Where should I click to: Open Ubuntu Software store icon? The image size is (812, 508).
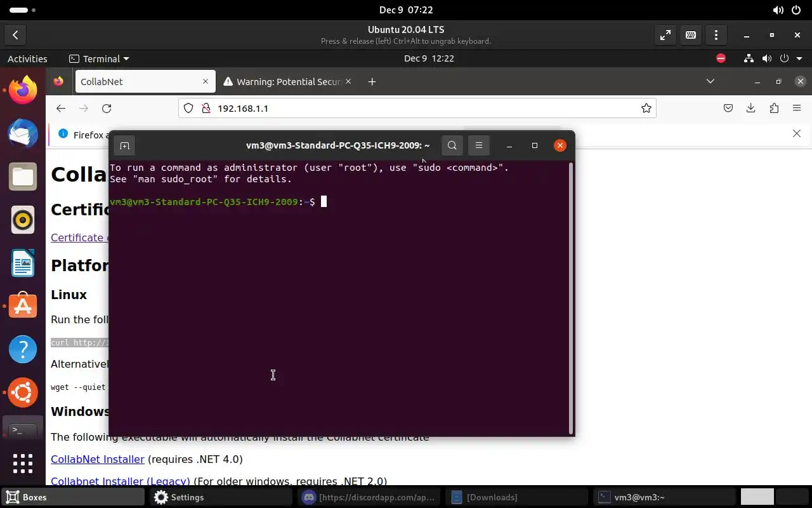[23, 306]
